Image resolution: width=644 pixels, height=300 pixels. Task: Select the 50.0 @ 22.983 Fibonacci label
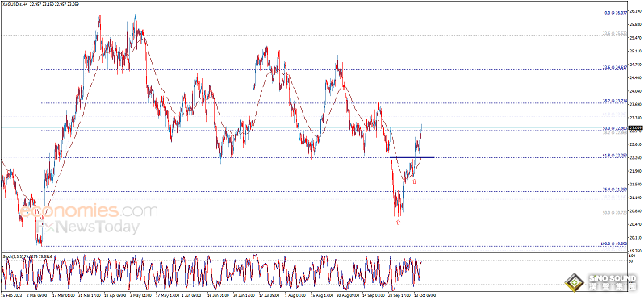[x=615, y=128]
